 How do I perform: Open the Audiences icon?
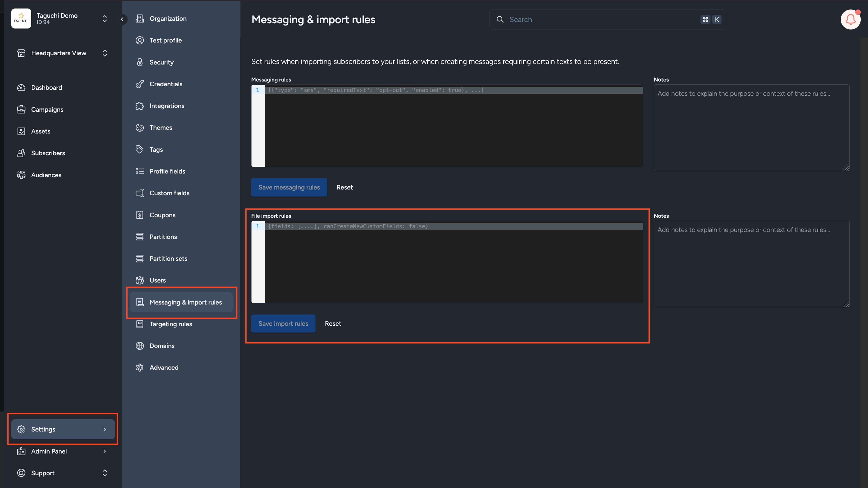pyautogui.click(x=21, y=175)
